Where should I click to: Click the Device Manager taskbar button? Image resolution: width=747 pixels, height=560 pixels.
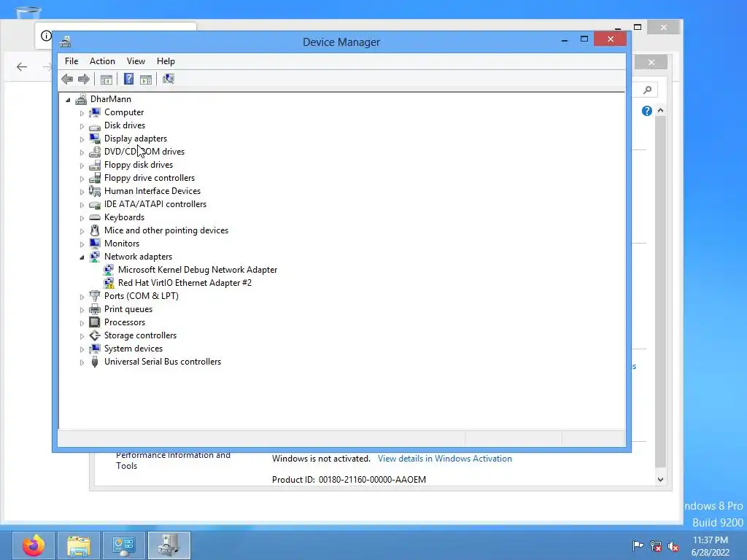coord(169,545)
